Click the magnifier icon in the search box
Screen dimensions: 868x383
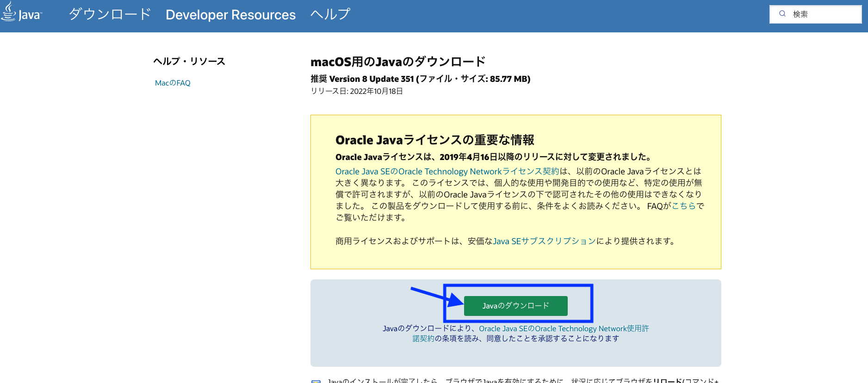[x=782, y=14]
